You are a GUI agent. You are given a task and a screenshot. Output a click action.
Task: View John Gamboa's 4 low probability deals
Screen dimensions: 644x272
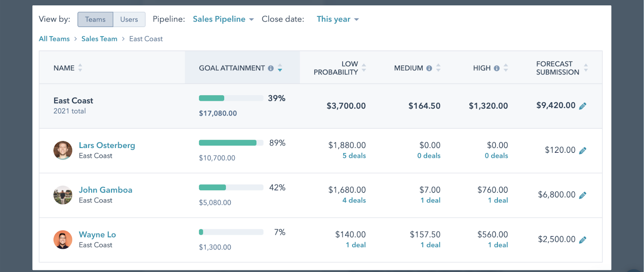coord(354,200)
